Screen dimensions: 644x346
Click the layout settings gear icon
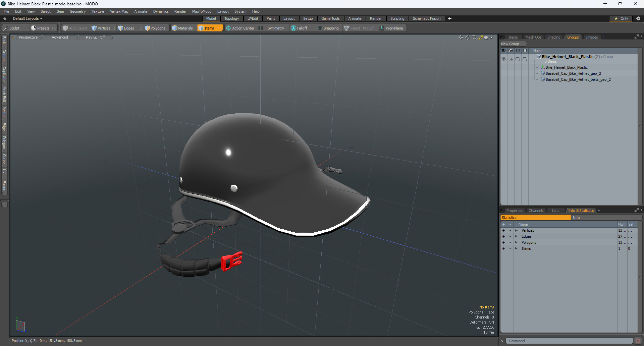pos(638,18)
